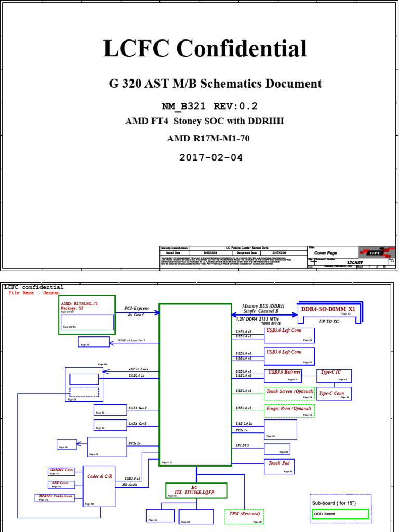Click the "HD Audio" bus label
The width and height of the screenshot is (399, 532).
click(129, 485)
